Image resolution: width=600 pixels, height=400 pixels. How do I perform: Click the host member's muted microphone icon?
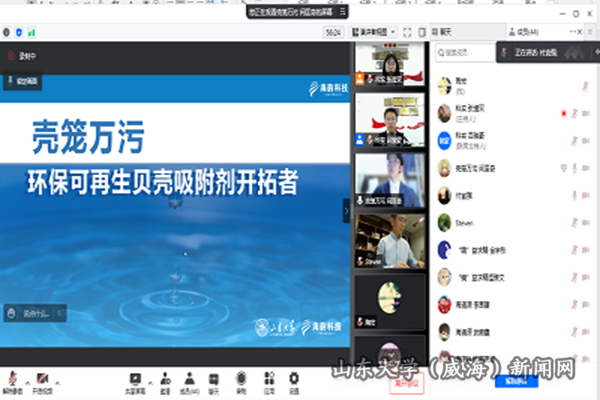tap(574, 113)
